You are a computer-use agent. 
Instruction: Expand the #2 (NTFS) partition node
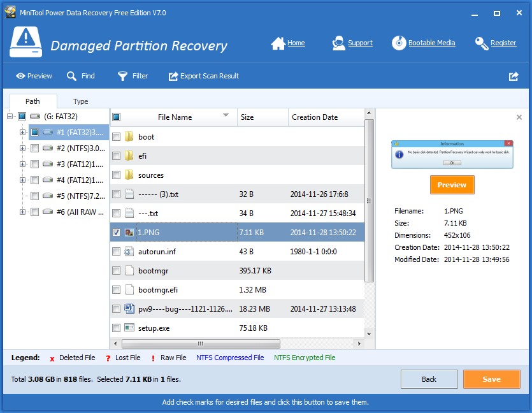[x=22, y=148]
